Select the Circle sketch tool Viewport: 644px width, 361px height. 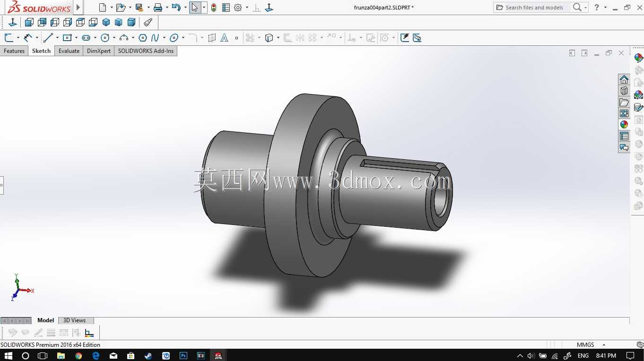pyautogui.click(x=105, y=38)
